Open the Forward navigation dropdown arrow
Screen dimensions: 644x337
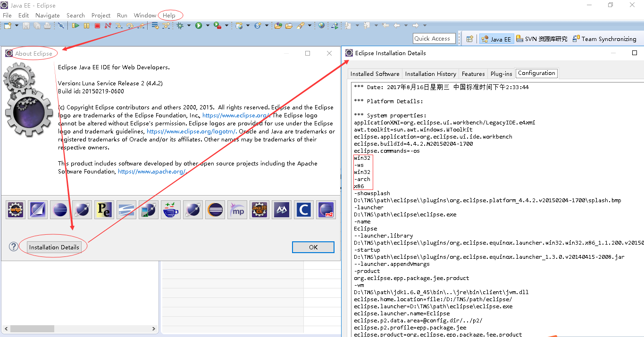click(x=425, y=25)
